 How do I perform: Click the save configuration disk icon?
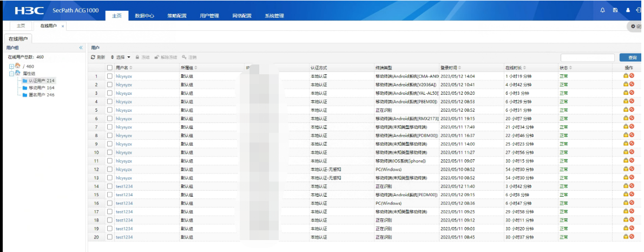[615, 10]
